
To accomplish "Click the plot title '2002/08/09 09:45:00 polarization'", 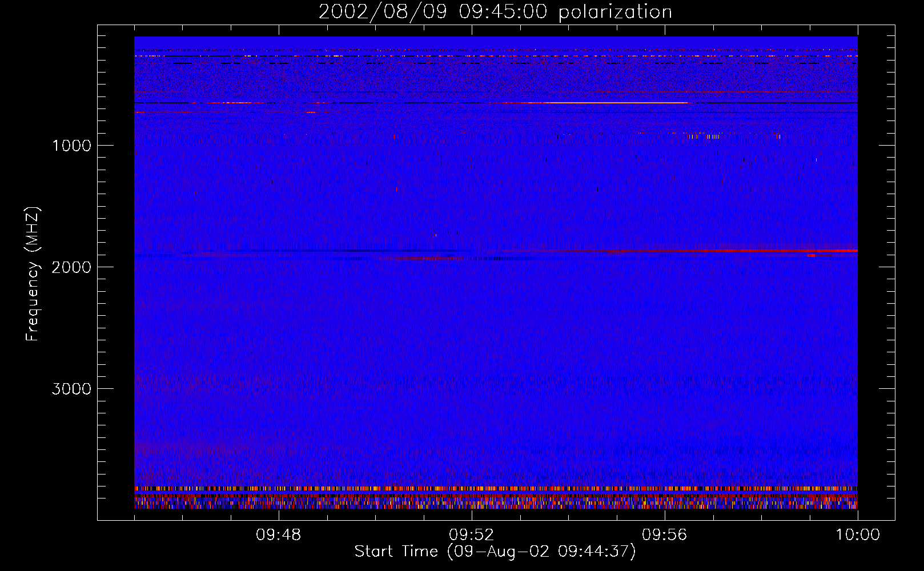I will click(495, 12).
